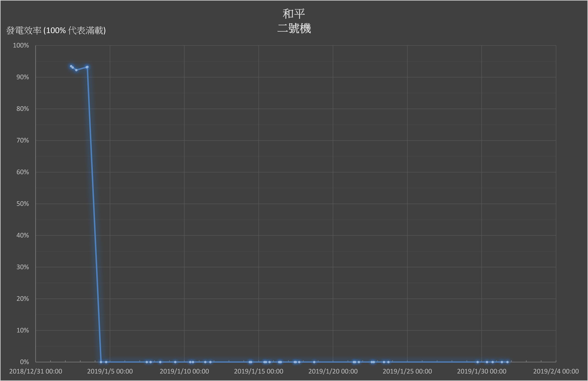Click the 20% y-axis label
This screenshot has width=588, height=381.
click(23, 299)
